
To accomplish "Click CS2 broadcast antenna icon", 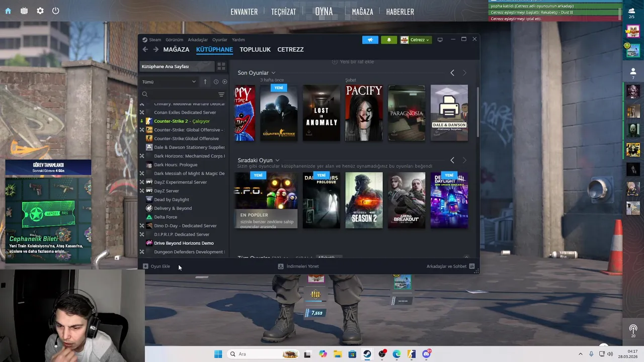I will point(633,330).
